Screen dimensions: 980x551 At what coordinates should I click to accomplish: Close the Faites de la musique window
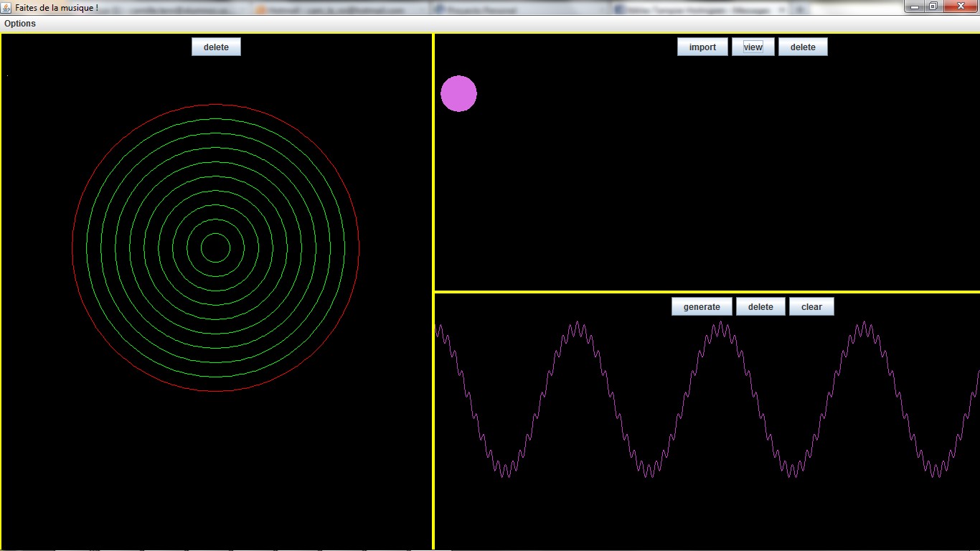[960, 6]
